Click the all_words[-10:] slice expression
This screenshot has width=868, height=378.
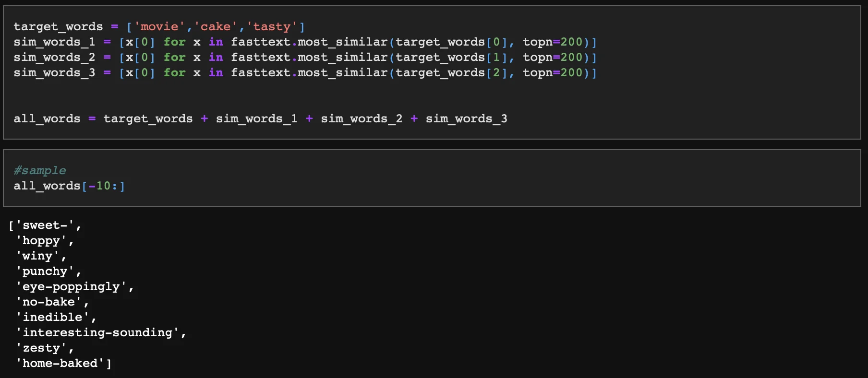point(69,186)
